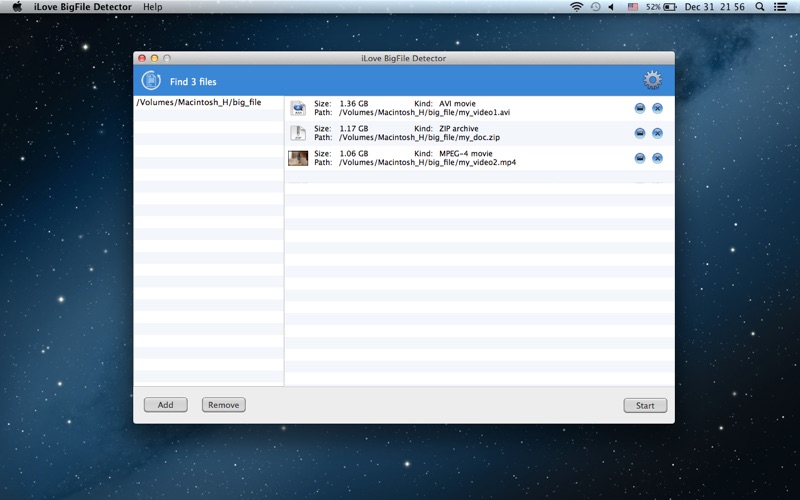Reveal my_video2.mp4 using its blue disk icon
The width and height of the screenshot is (800, 500).
[640, 158]
